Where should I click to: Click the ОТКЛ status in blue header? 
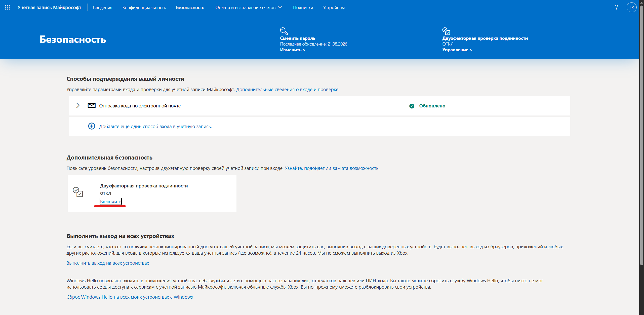(448, 44)
